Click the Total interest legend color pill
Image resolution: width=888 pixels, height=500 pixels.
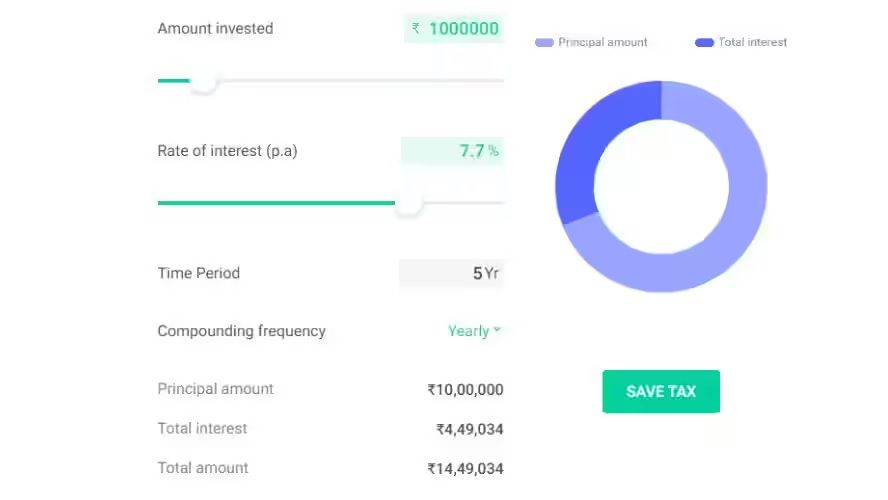click(x=704, y=42)
